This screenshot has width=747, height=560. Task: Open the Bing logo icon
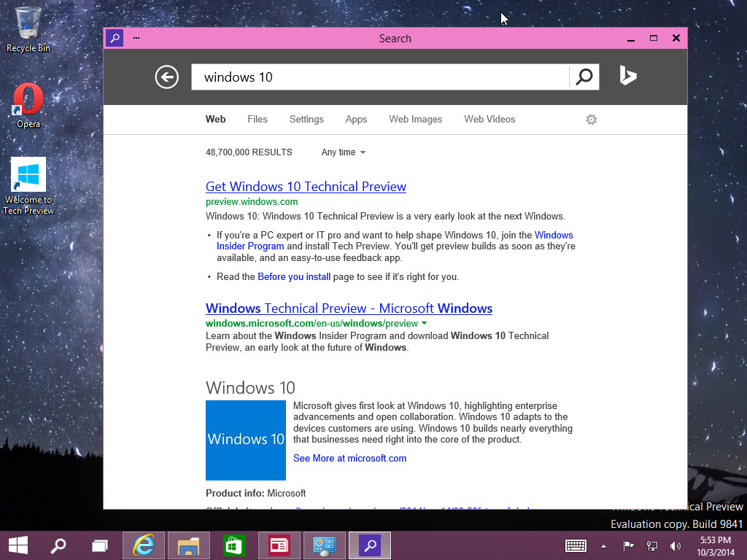(628, 76)
